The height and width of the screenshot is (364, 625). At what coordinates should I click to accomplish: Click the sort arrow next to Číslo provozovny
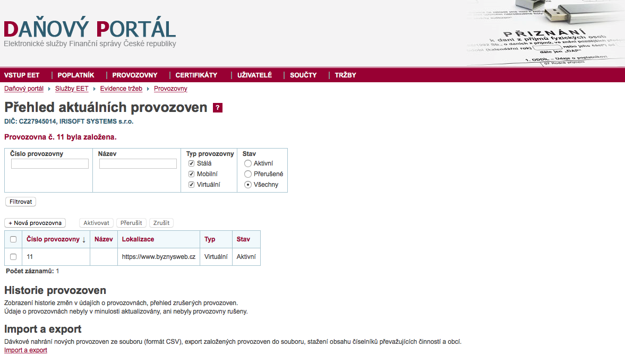[84, 240]
